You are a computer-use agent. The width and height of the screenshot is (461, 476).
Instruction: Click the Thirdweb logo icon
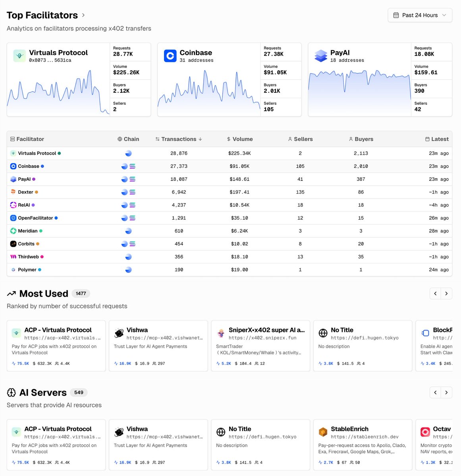13,257
